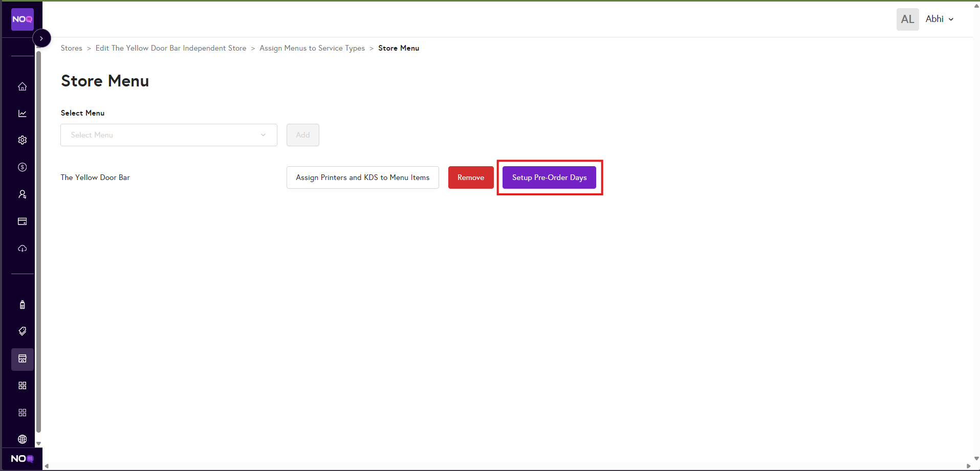Viewport: 980px width, 471px height.
Task: Click the credit card icon in sidebar
Action: [x=23, y=221]
